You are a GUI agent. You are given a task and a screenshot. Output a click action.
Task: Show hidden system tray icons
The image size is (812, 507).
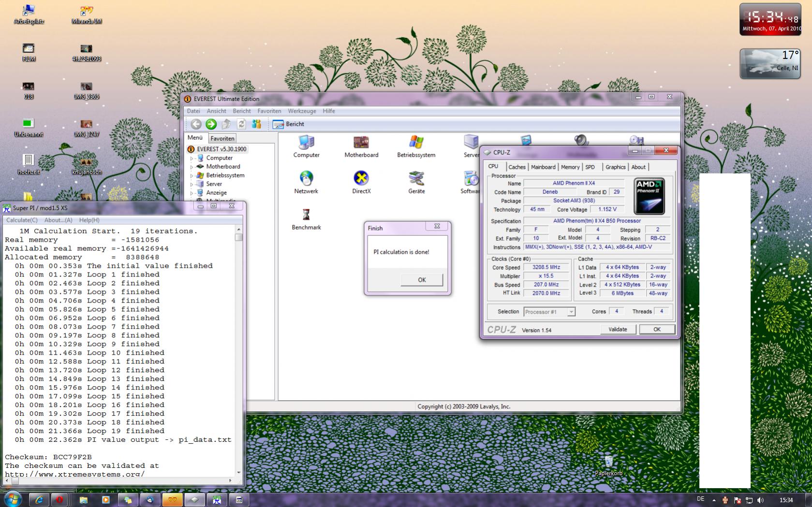[x=714, y=500]
